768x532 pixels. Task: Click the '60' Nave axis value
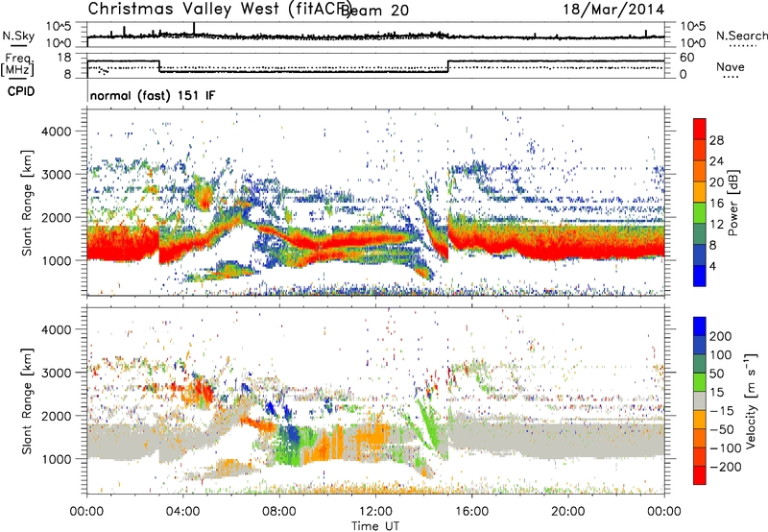coord(686,58)
